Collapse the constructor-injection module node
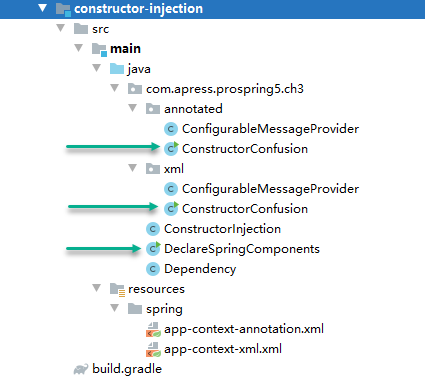 (42, 8)
